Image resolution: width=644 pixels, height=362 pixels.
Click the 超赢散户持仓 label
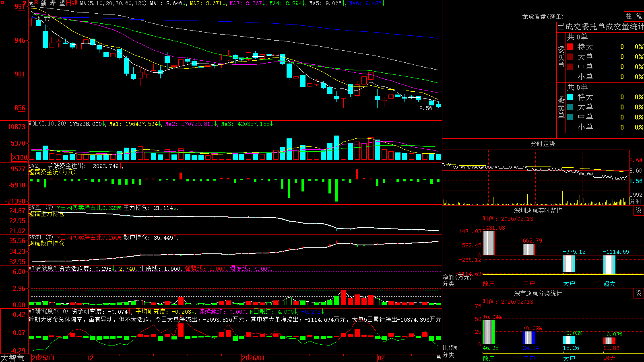(x=46, y=243)
